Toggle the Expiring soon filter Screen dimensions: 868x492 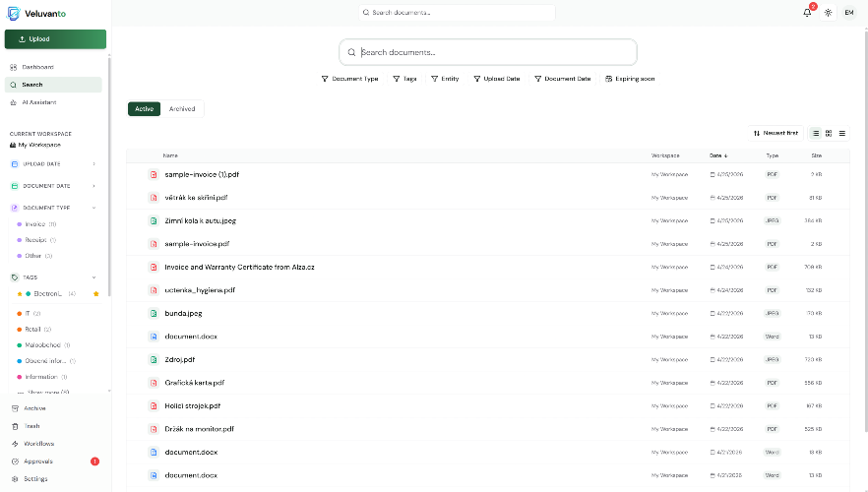pyautogui.click(x=630, y=79)
